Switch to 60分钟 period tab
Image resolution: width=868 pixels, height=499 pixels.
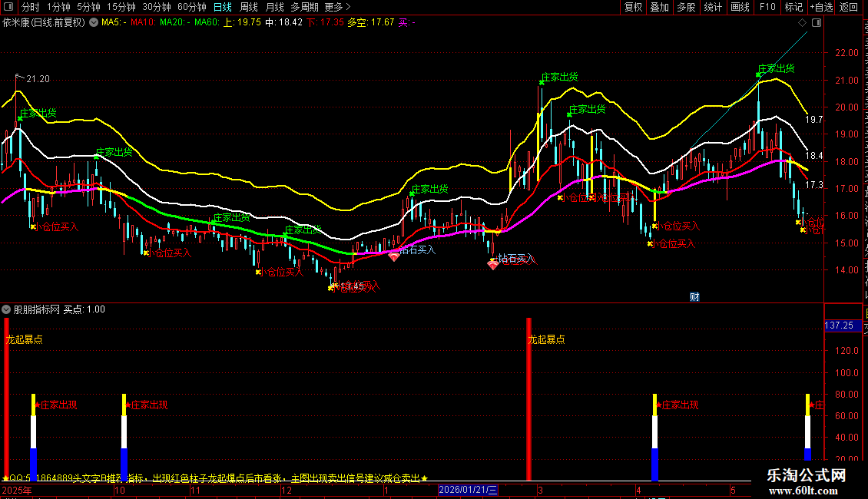191,7
